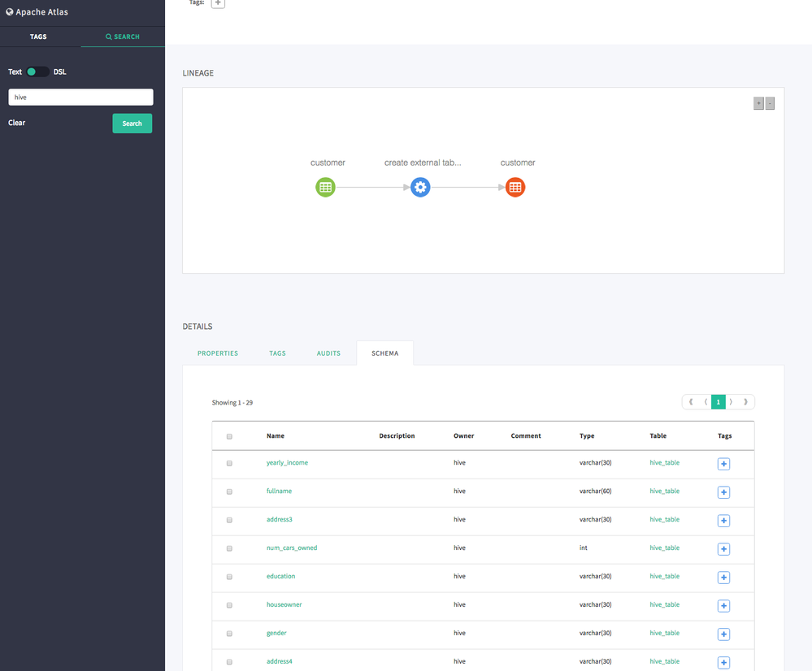Select the num_cars_owned row checkbox
The width and height of the screenshot is (812, 671).
tap(229, 549)
